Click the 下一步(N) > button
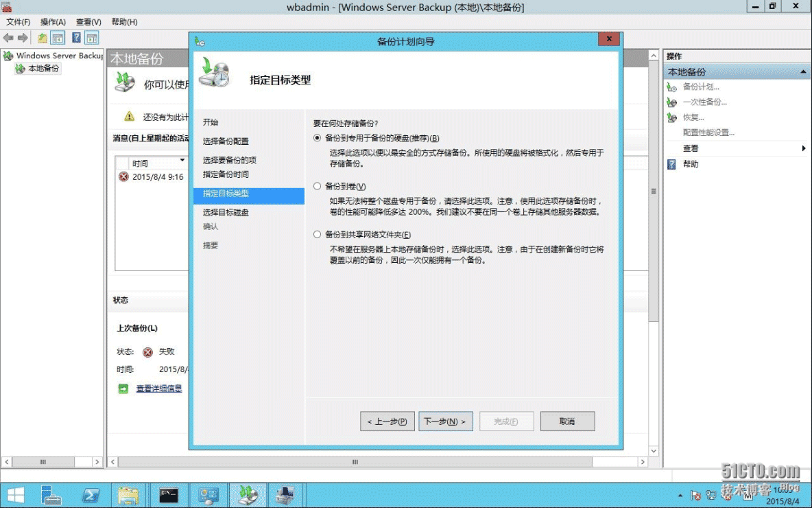The image size is (812, 508). [x=445, y=422]
